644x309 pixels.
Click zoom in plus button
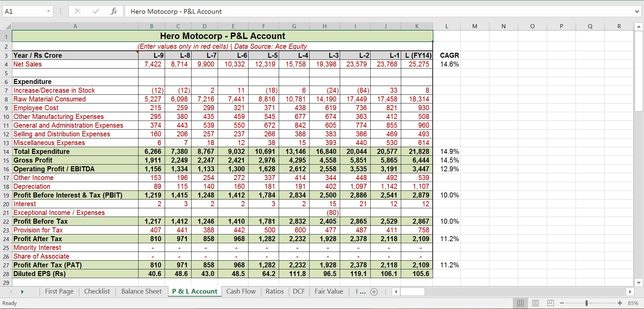click(620, 303)
